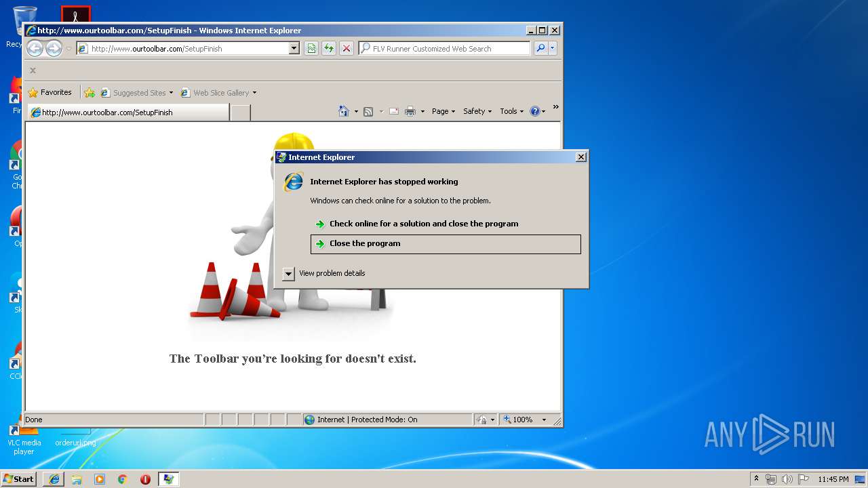The image size is (868, 488).
Task: Open Google Chrome taskbar icon
Action: click(123, 479)
